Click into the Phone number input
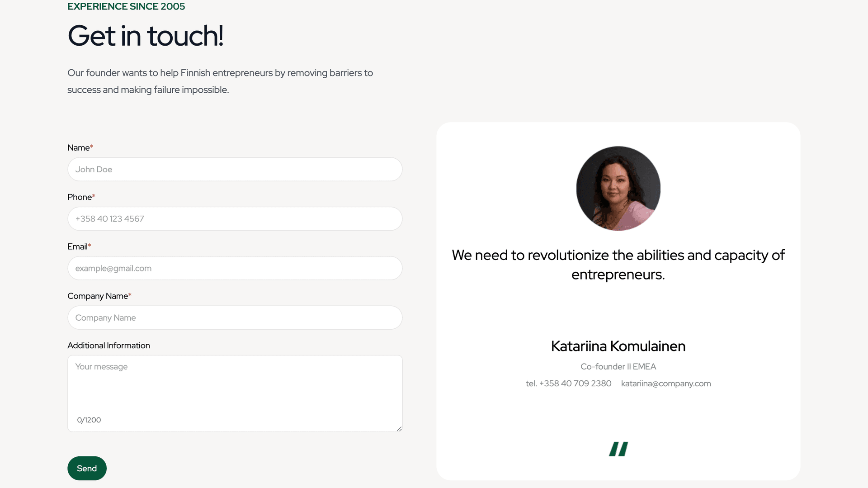868x488 pixels. click(235, 219)
